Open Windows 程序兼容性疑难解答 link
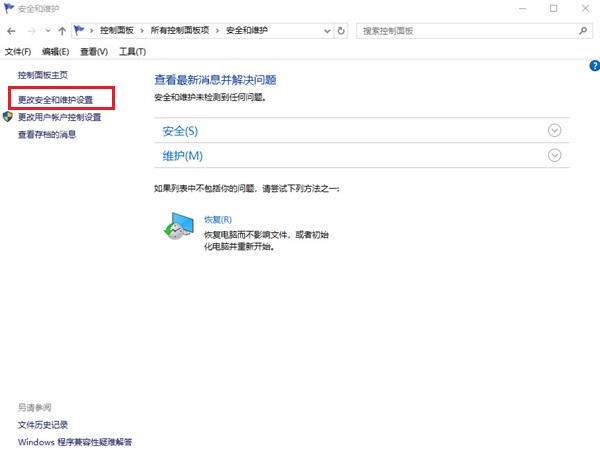The image size is (600, 459). click(75, 442)
